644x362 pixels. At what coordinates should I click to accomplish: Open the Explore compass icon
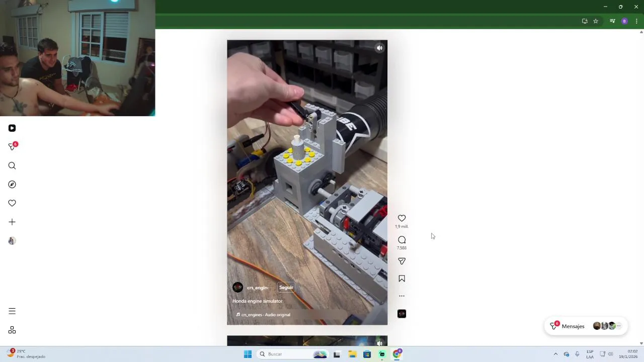[x=12, y=185]
